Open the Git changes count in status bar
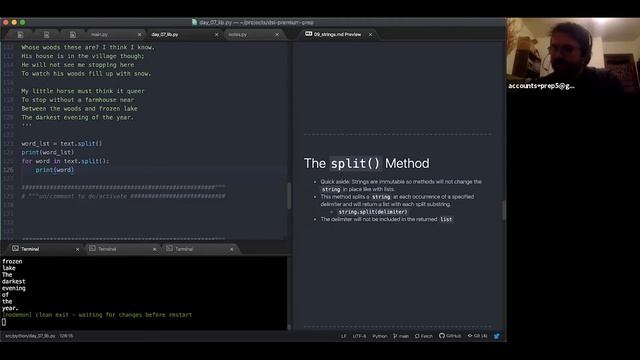The width and height of the screenshot is (640, 360). click(478, 336)
